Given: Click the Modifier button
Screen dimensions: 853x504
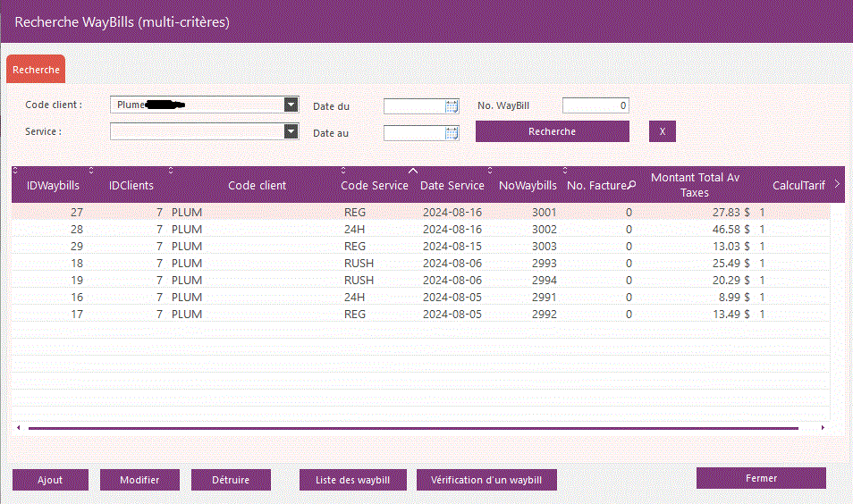Looking at the screenshot, I should pyautogui.click(x=139, y=480).
